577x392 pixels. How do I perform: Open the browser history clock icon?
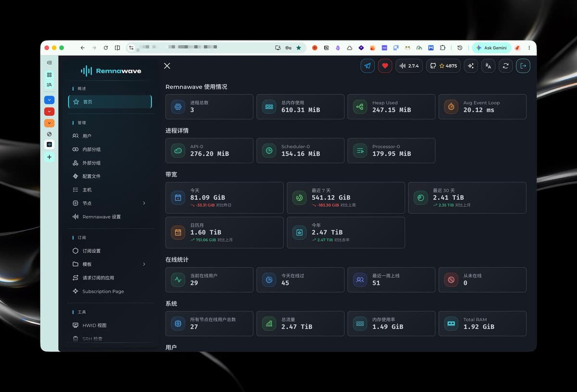pyautogui.click(x=460, y=48)
